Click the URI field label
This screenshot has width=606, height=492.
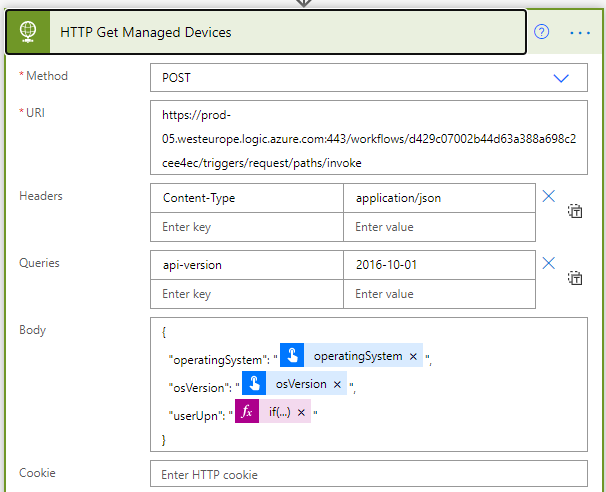[x=35, y=112]
